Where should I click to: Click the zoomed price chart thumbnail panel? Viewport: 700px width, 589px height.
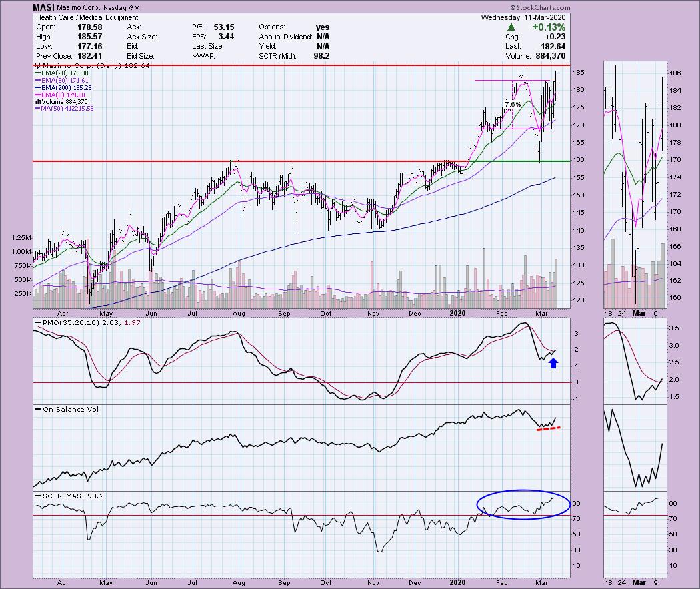point(635,185)
